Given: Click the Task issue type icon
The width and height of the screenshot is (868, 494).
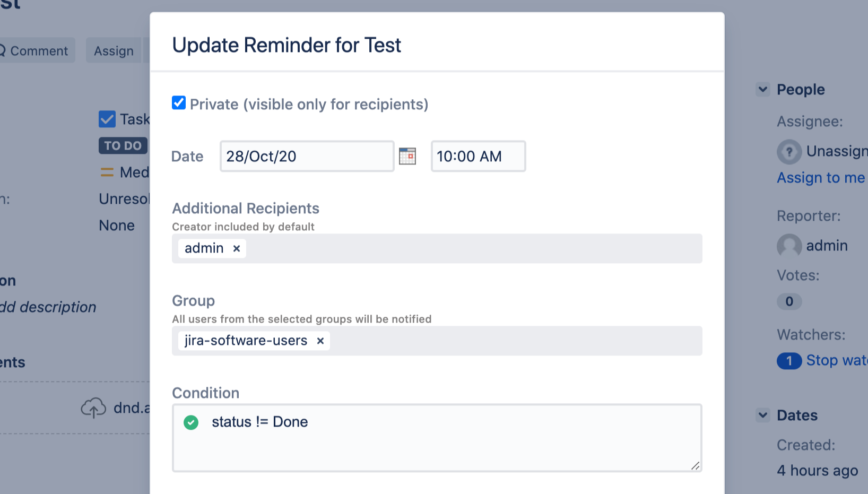Looking at the screenshot, I should [107, 119].
